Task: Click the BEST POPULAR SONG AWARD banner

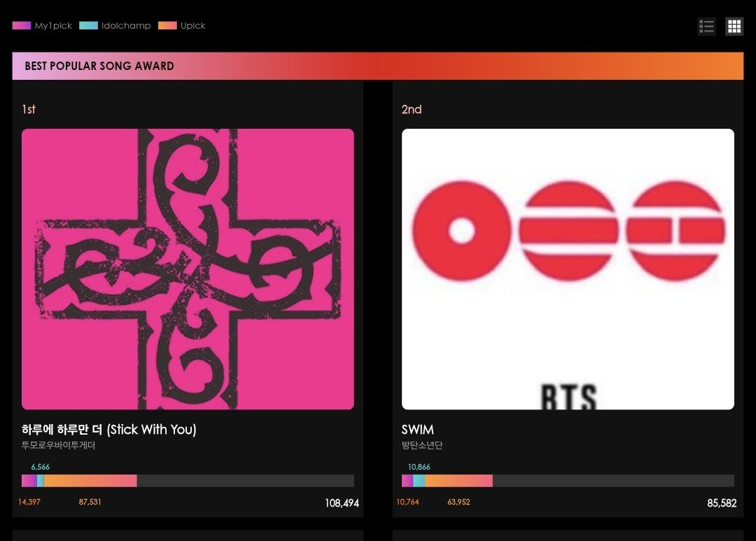Action: pos(378,66)
